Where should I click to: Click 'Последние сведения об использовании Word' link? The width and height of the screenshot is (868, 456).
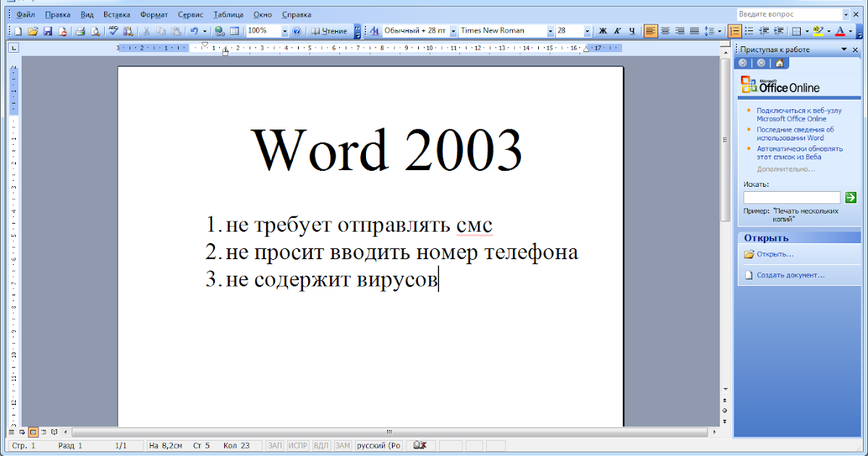click(796, 134)
